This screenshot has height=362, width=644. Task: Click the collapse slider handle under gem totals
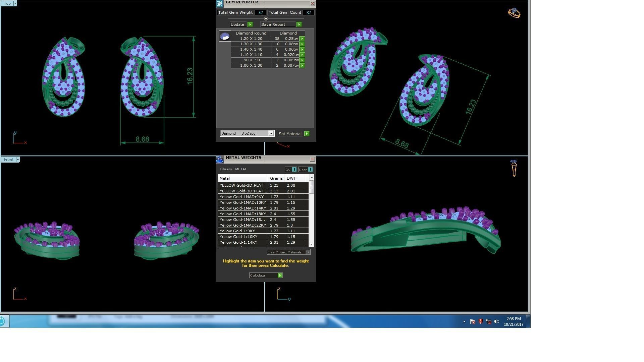(x=266, y=19)
